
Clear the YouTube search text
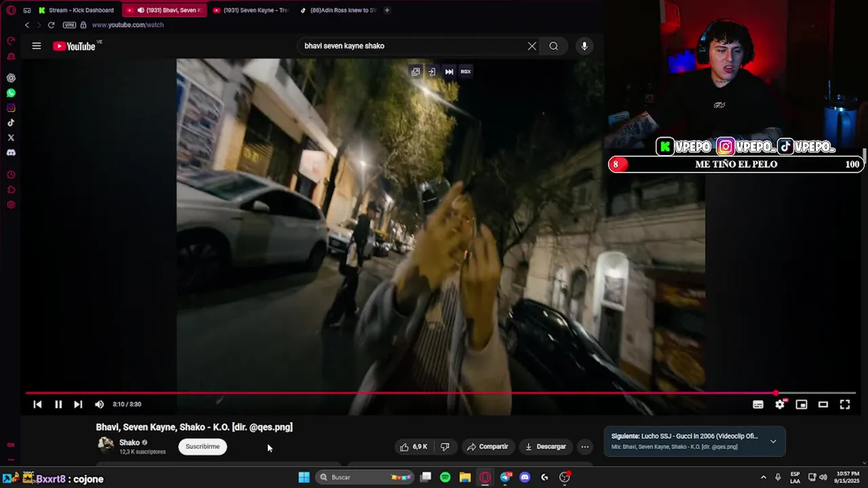[x=532, y=46]
